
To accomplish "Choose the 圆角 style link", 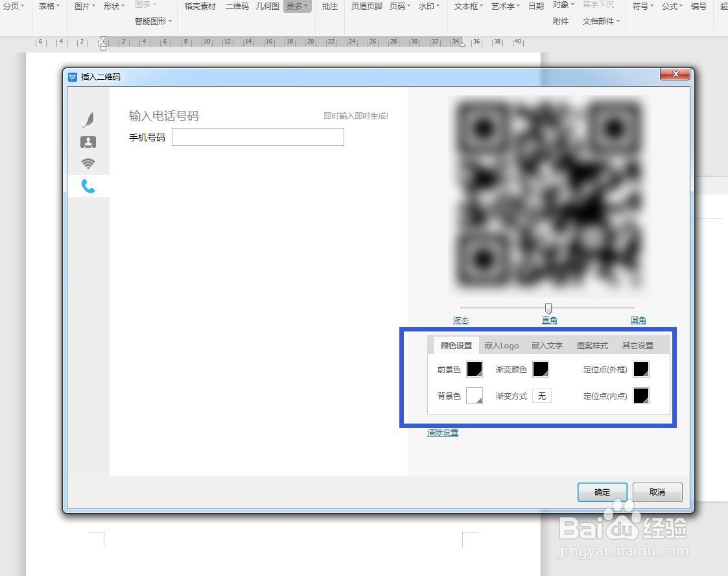I will click(x=639, y=320).
